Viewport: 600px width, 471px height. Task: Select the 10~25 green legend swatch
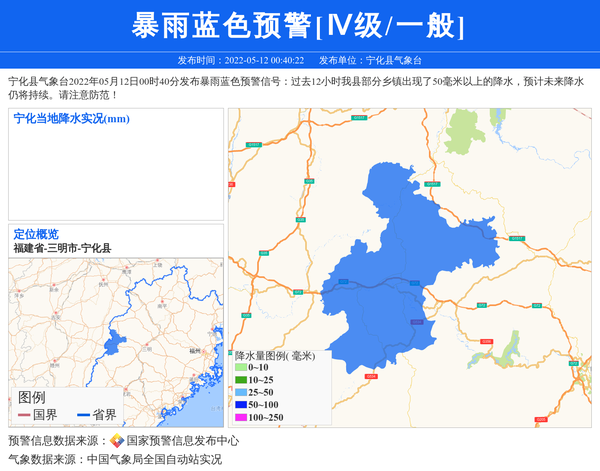(241, 380)
